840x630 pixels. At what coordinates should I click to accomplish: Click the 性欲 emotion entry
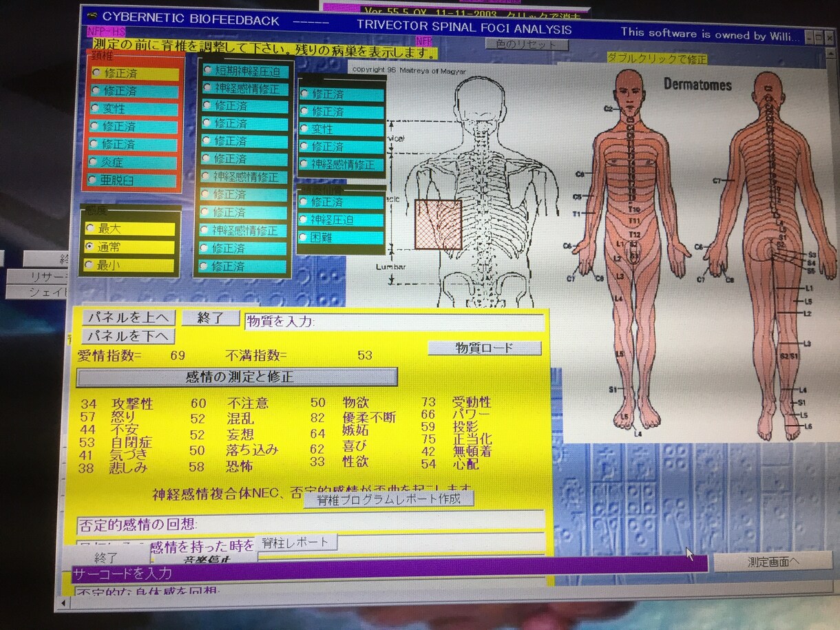[x=356, y=461]
